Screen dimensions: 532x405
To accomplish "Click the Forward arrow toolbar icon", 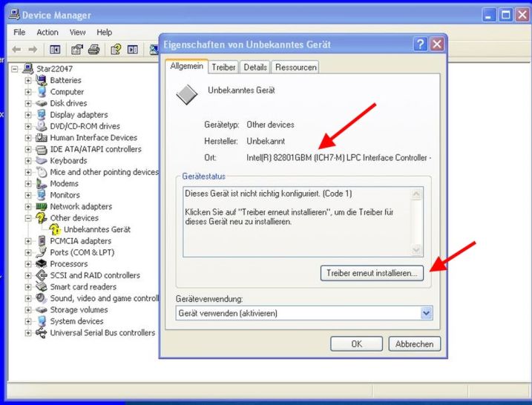I will 33,50.
